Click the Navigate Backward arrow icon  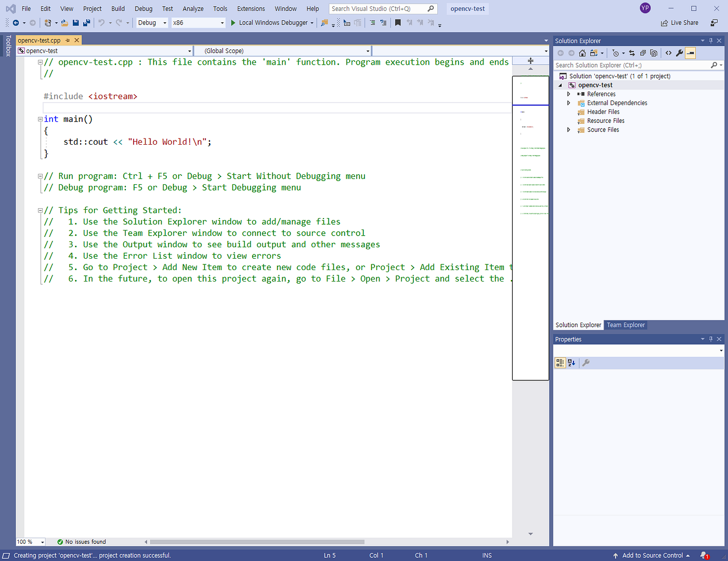click(16, 22)
